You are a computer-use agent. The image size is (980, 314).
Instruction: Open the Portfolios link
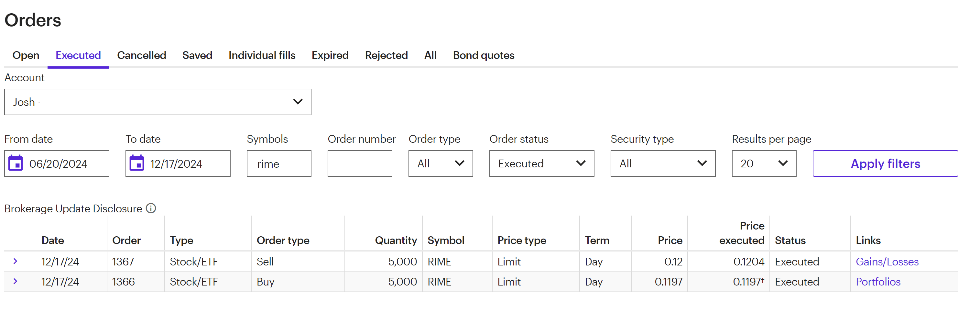(878, 282)
